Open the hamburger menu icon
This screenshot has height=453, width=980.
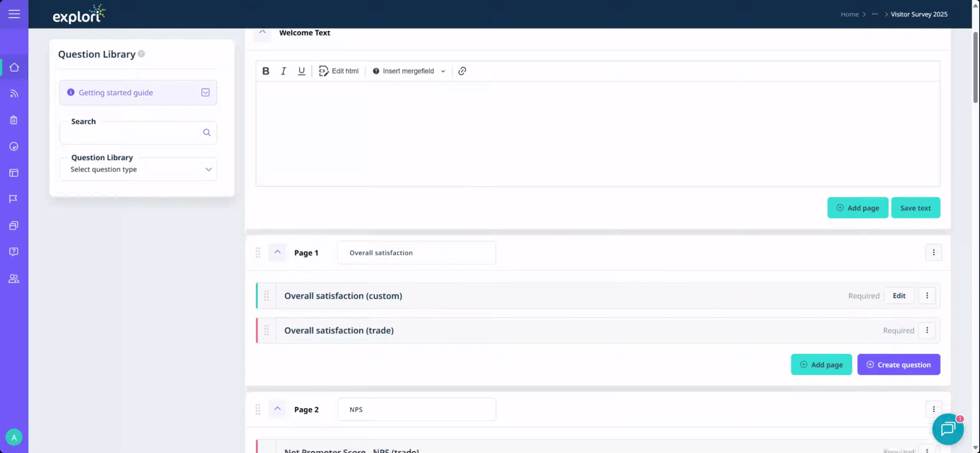coord(14,14)
